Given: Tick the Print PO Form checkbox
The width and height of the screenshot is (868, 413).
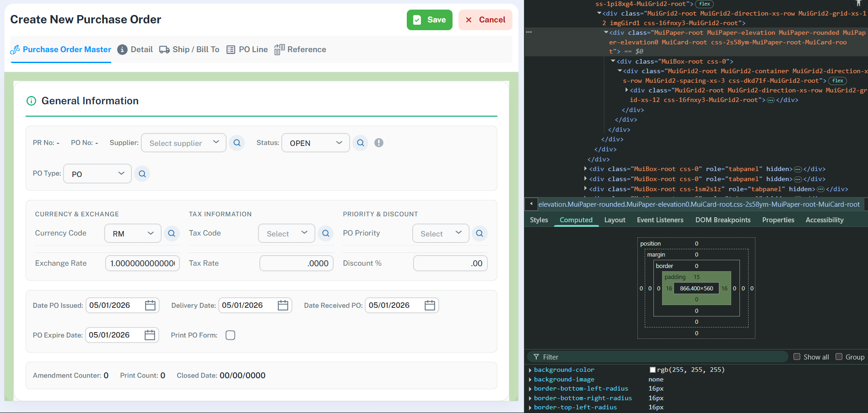Looking at the screenshot, I should pos(231,335).
